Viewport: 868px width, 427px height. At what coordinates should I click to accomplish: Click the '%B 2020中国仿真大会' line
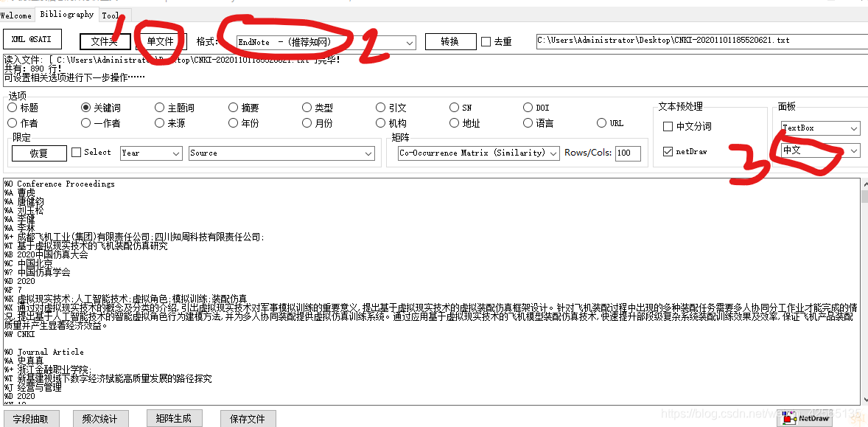[x=46, y=254]
